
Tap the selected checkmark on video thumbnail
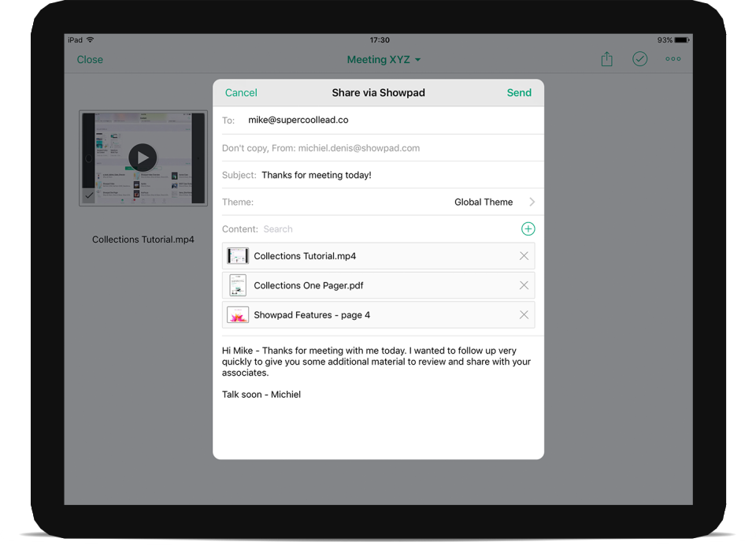point(89,196)
